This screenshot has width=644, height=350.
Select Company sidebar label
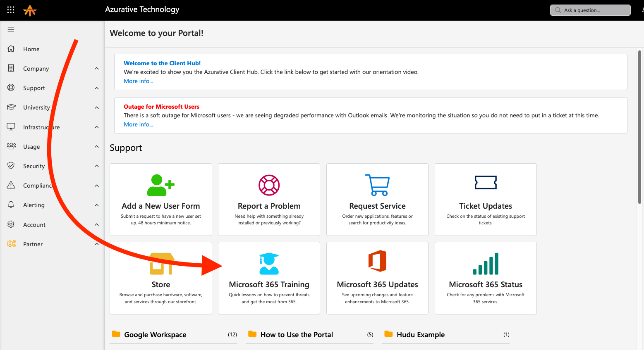tap(36, 69)
